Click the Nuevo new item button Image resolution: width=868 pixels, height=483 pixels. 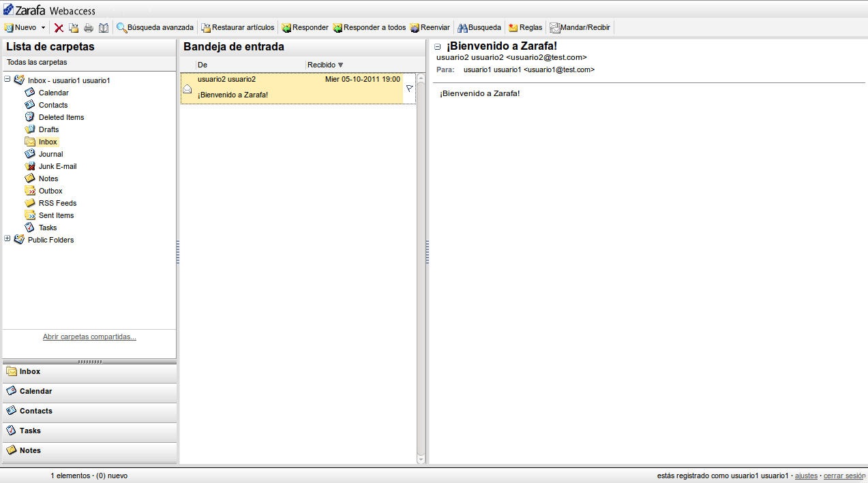(x=20, y=28)
